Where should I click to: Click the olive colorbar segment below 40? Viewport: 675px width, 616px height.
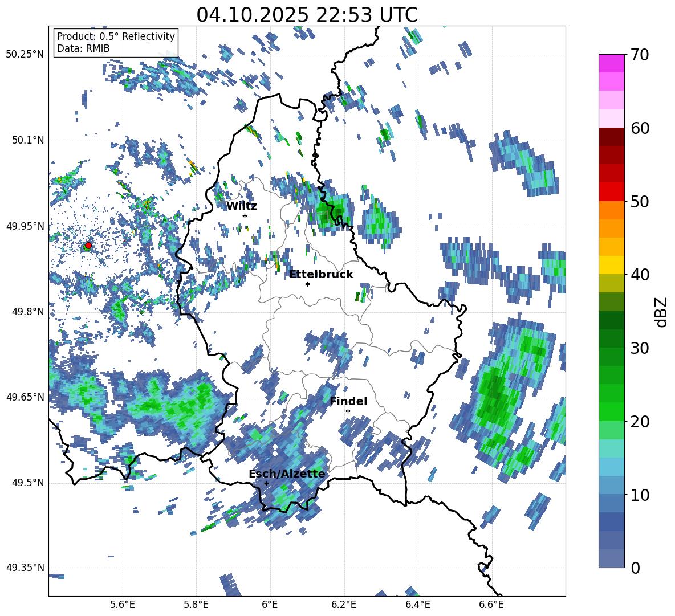[611, 283]
